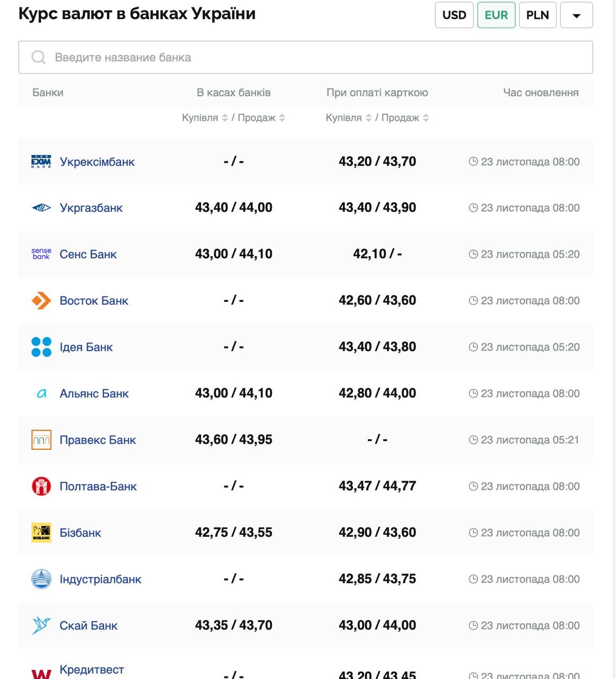Viewport: 616px width, 679px height.
Task: Click the red Полтава-Банк logo
Action: pyautogui.click(x=41, y=486)
